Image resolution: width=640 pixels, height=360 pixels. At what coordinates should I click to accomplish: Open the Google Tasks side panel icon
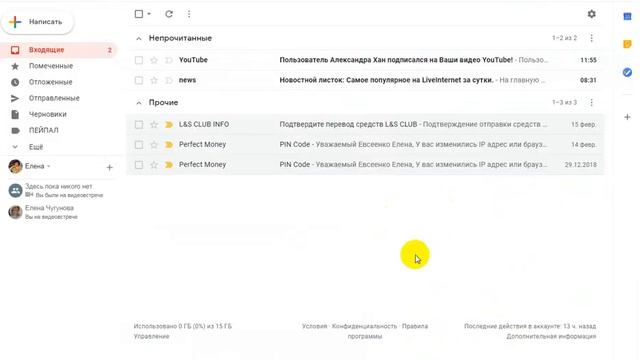[627, 73]
